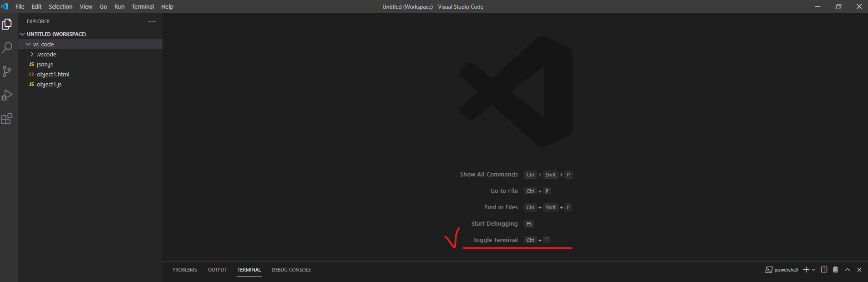Open the Edit menu
Screen dimensions: 868x282
[x=36, y=6]
